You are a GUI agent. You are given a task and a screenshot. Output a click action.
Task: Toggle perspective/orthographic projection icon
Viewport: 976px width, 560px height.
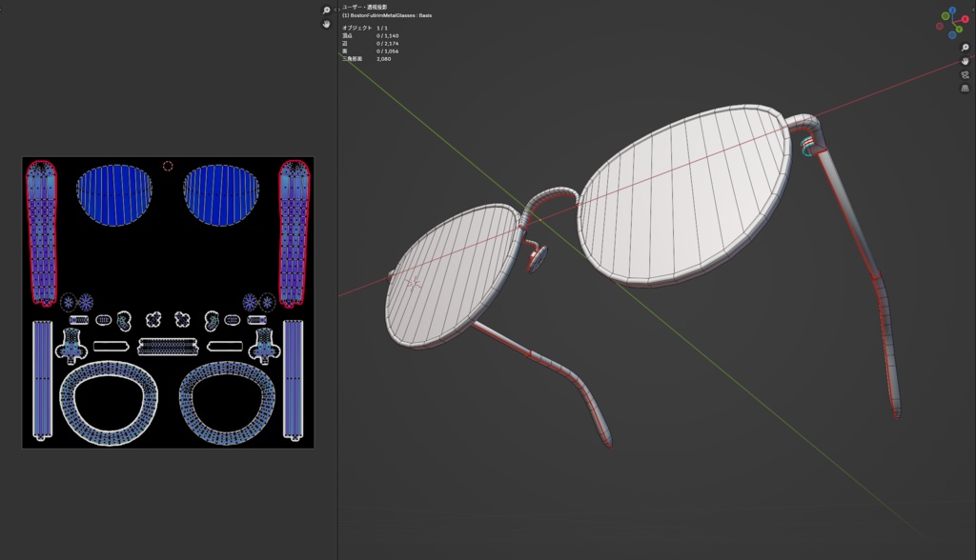965,87
